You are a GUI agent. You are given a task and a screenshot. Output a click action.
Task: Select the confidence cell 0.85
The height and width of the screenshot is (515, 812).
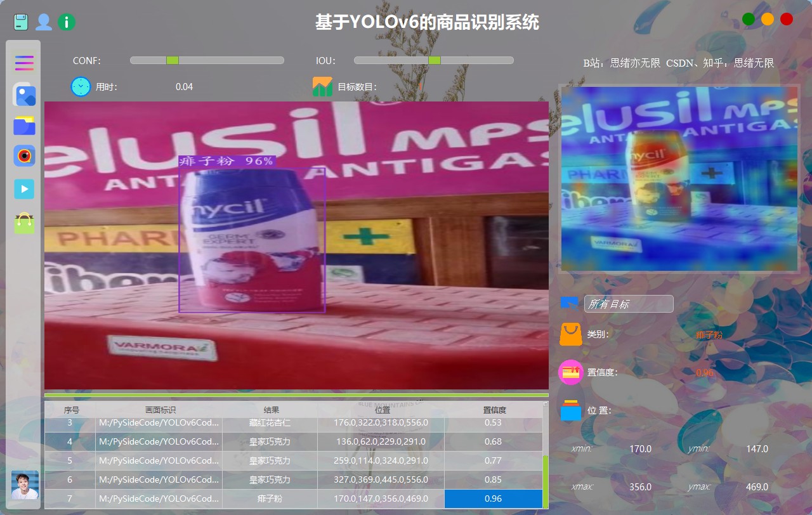pos(494,479)
